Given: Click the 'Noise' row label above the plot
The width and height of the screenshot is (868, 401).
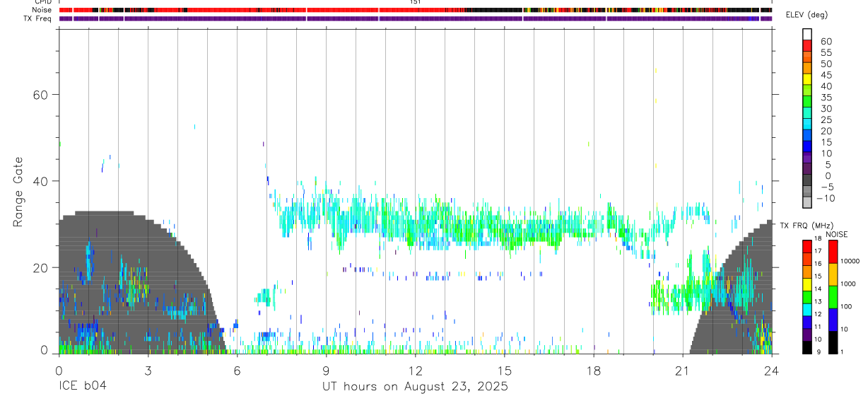Looking at the screenshot, I should [x=43, y=10].
